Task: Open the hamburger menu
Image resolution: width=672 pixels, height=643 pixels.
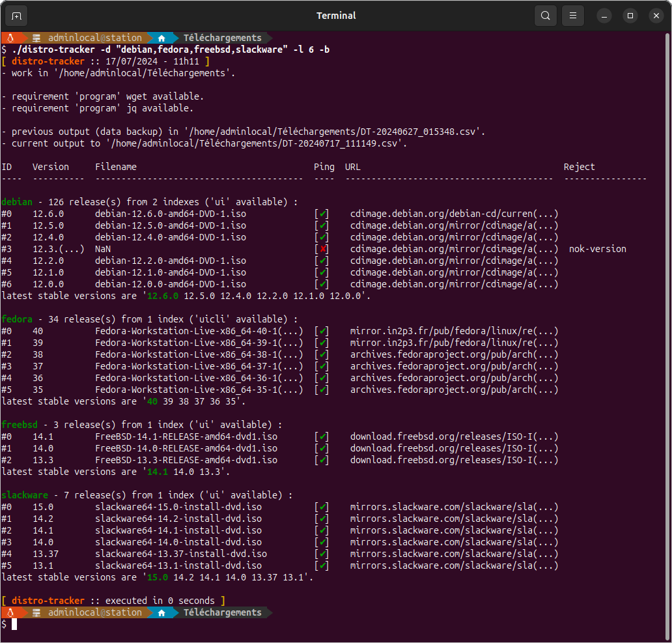Action: tap(573, 15)
